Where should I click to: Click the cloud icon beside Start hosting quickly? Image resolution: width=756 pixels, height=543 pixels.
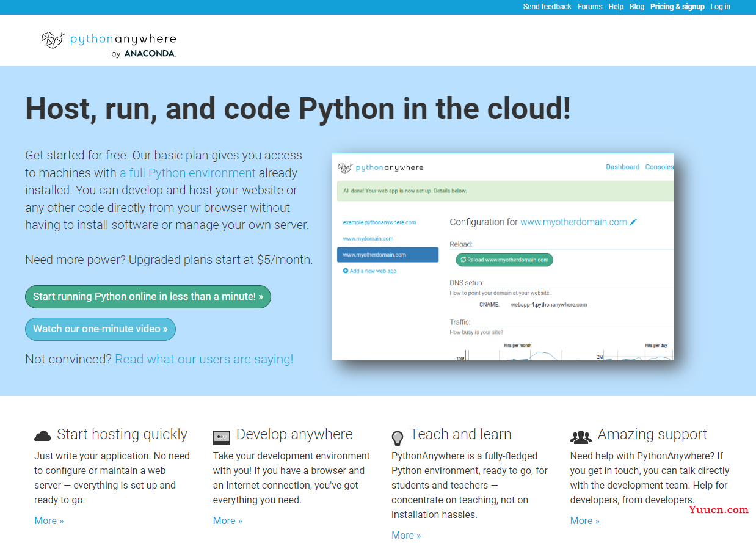tap(43, 435)
